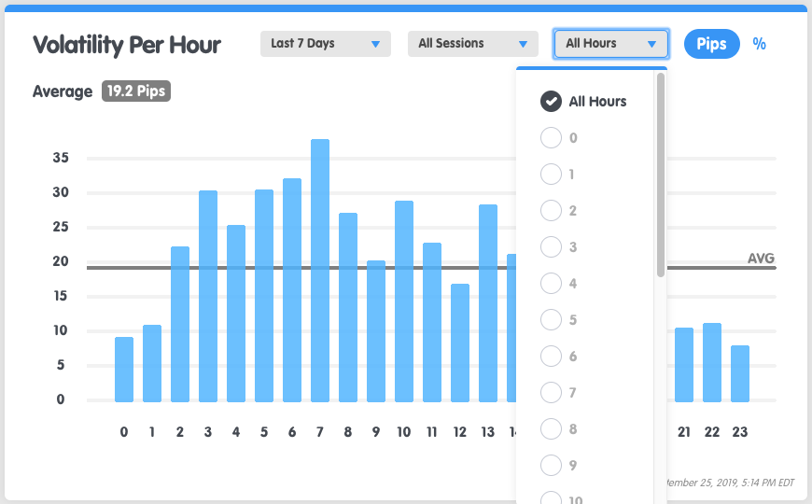The width and height of the screenshot is (812, 504).
Task: Open the Last 7 Days dropdown
Action: [x=325, y=44]
